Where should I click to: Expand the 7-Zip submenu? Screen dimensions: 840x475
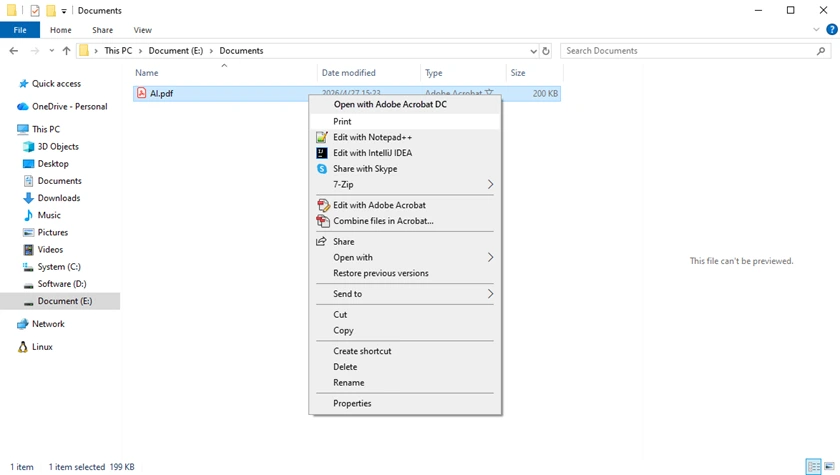[x=405, y=185]
